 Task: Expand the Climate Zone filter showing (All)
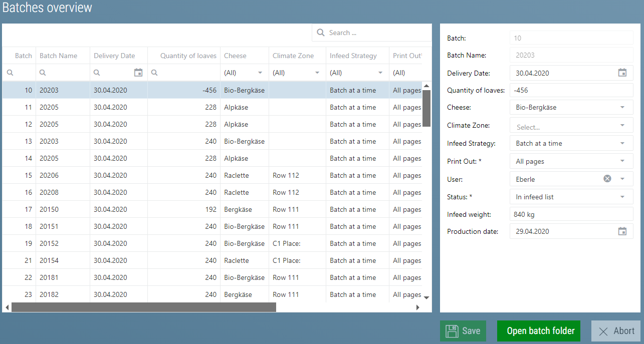317,73
